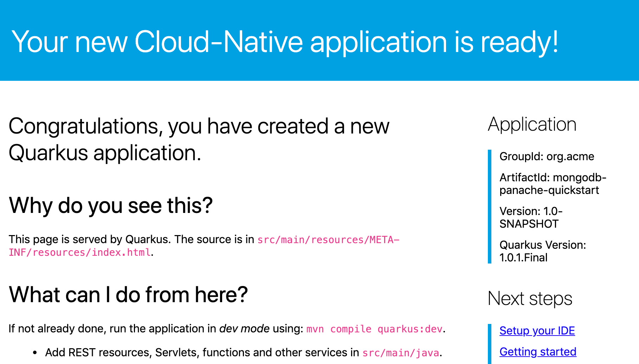Click the 'GroupId: org.acme' entry
Viewport: 639px width, 364px height.
click(x=547, y=156)
